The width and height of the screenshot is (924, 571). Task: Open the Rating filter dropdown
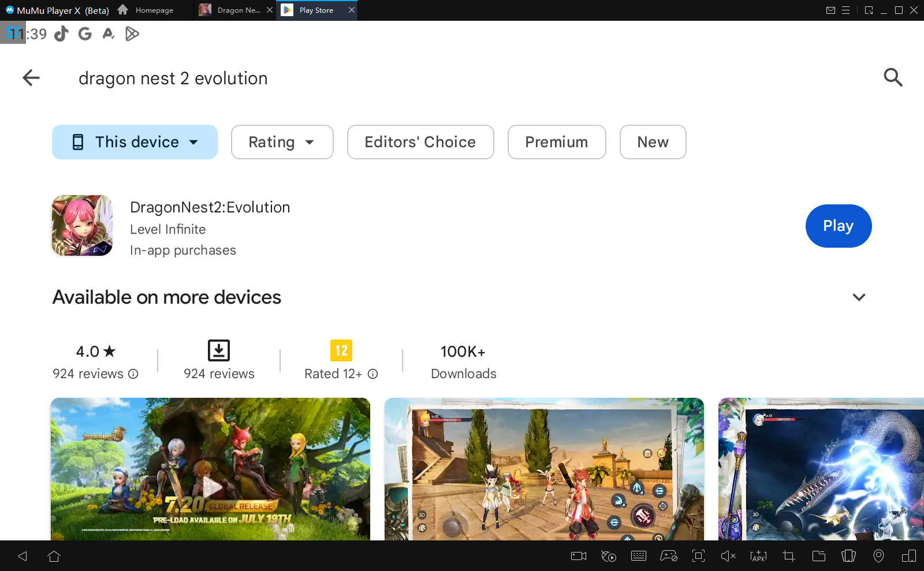point(282,142)
